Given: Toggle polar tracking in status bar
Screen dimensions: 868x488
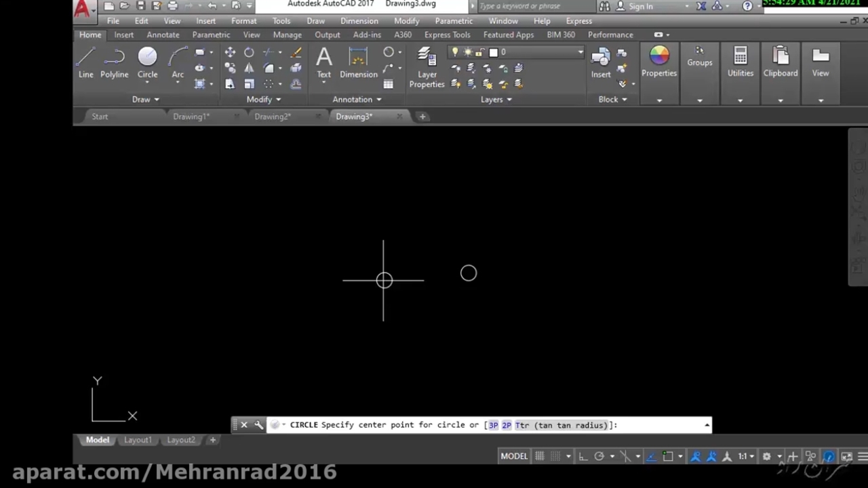Looking at the screenshot, I should (x=599, y=456).
